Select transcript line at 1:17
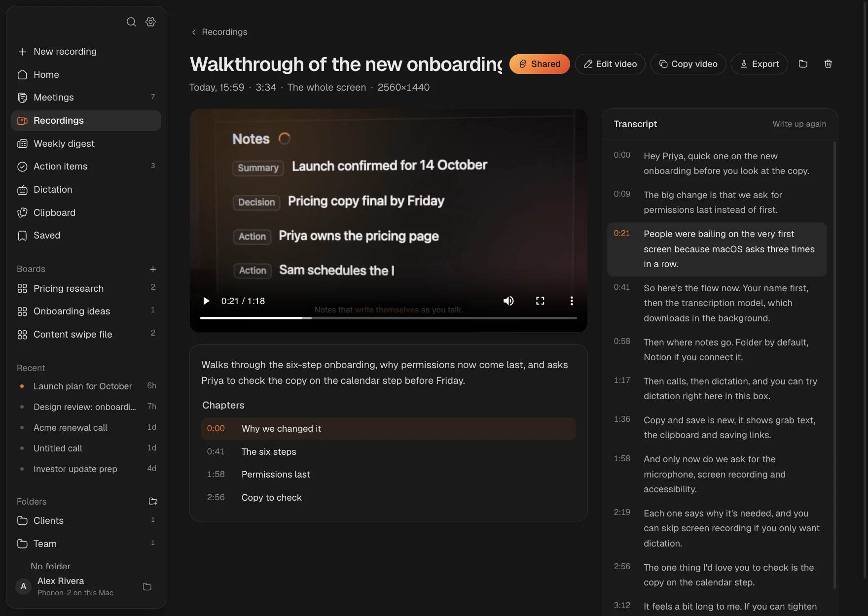This screenshot has height=616, width=868. point(717,389)
